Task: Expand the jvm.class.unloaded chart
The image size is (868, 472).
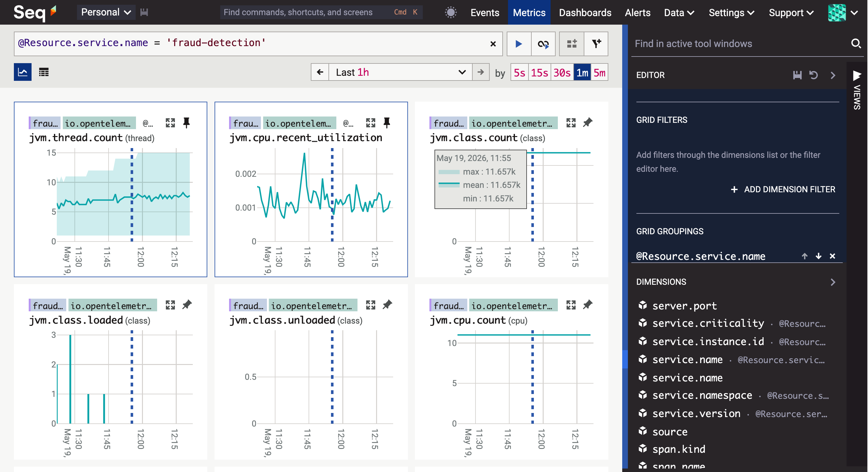Action: coord(371,305)
